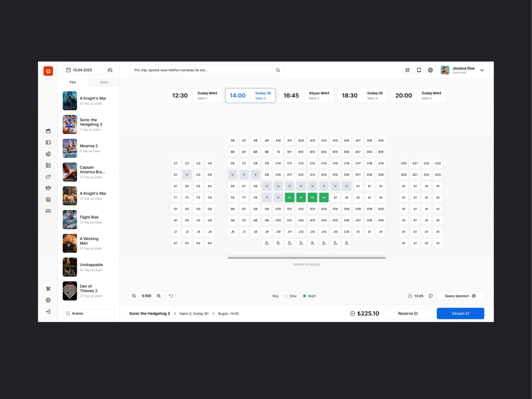Deselect last green selected seat in row F
532x399 pixels.
coord(323,197)
